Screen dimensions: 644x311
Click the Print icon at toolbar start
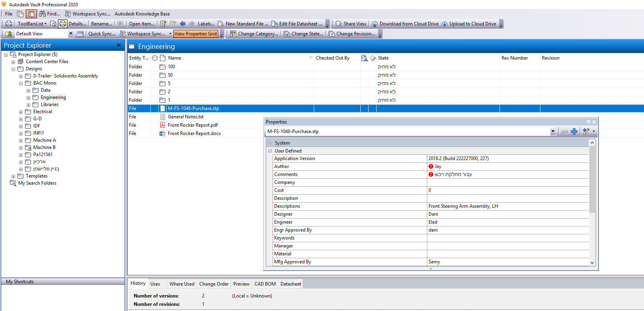9,24
